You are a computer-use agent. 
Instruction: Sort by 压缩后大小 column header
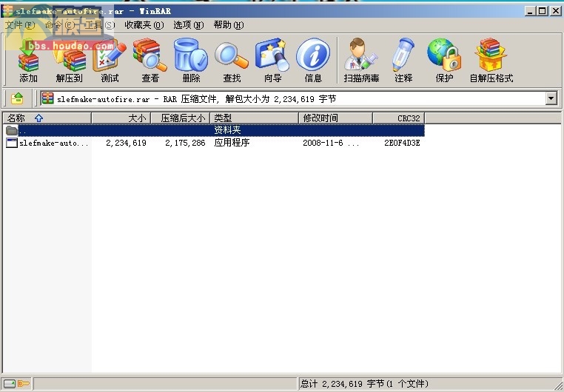tap(180, 118)
